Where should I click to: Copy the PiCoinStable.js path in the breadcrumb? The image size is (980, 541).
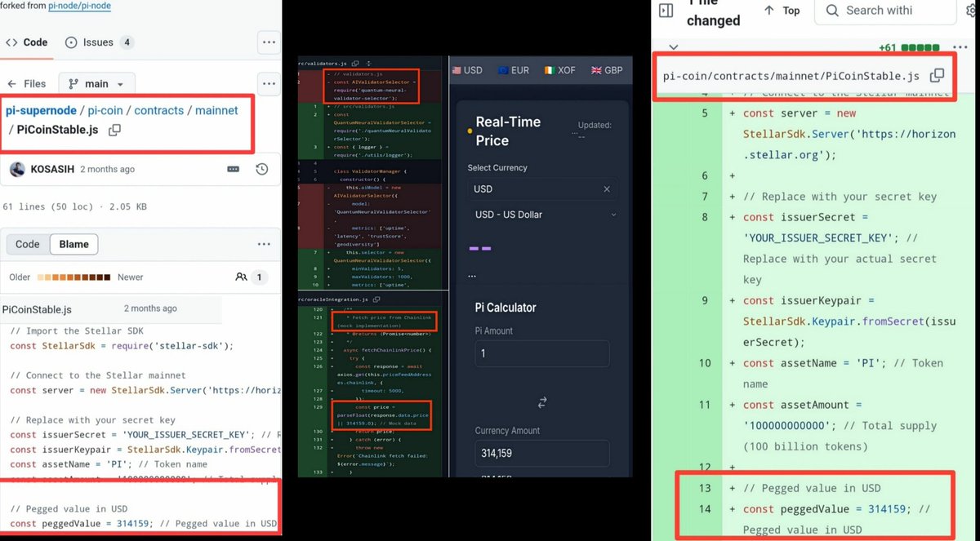(115, 130)
